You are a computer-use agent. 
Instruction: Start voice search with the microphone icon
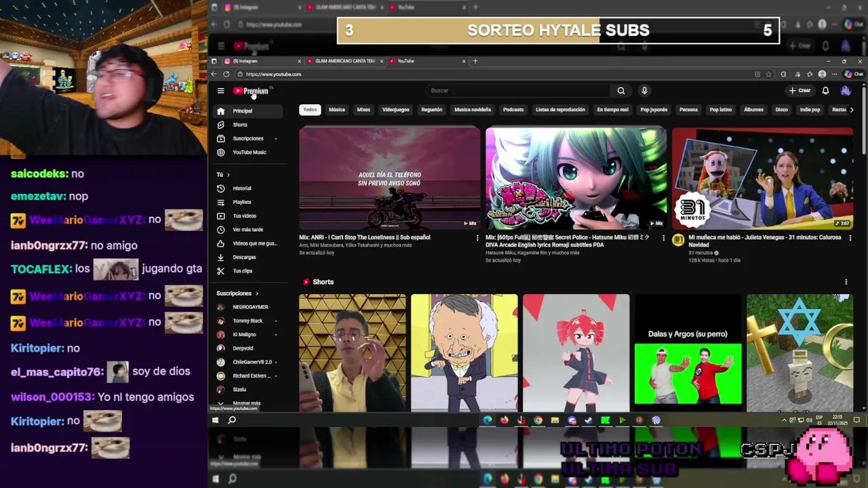[x=644, y=91]
